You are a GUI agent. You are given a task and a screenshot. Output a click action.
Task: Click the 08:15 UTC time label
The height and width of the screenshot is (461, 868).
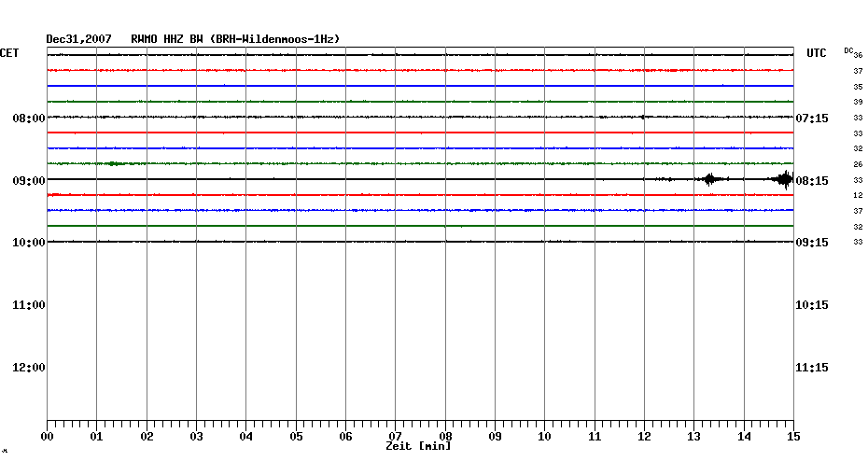[x=812, y=181]
